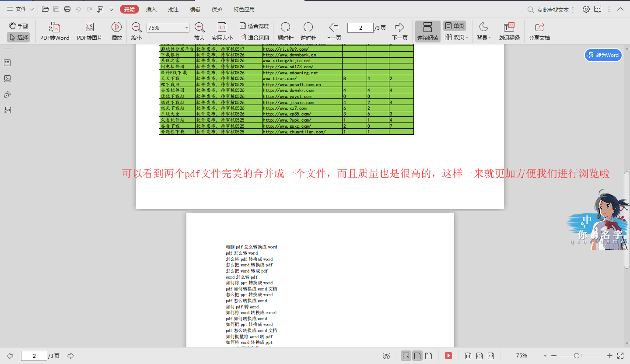Expand the 双页 dropdown arrow

tap(467, 38)
